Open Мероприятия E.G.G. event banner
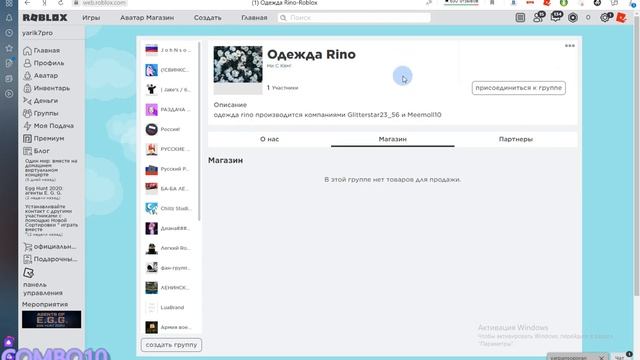The width and height of the screenshot is (640, 360). (51, 320)
